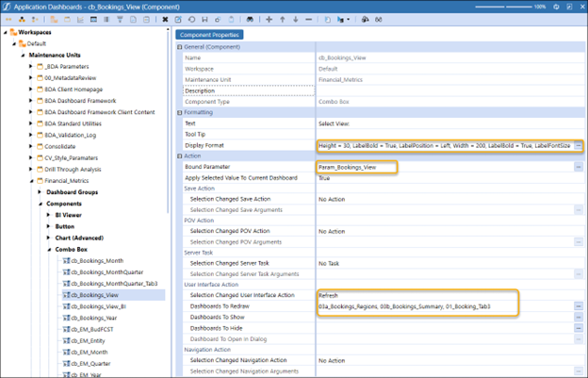588x378 pixels.
Task: Select cb_EM_Quarter in the tree
Action: (90, 364)
